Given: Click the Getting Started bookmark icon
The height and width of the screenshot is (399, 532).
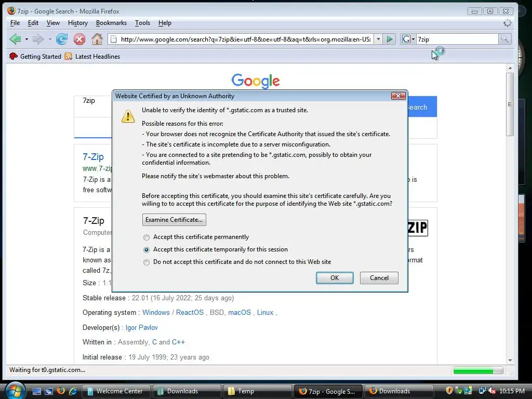Looking at the screenshot, I should [x=13, y=56].
